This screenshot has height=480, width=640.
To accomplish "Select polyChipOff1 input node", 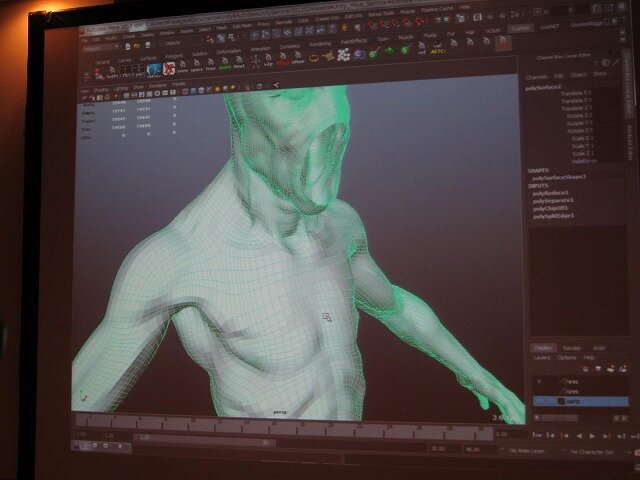I will (x=550, y=208).
